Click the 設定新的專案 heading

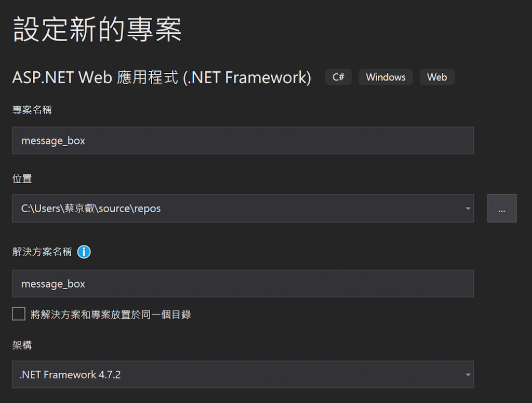(x=97, y=30)
